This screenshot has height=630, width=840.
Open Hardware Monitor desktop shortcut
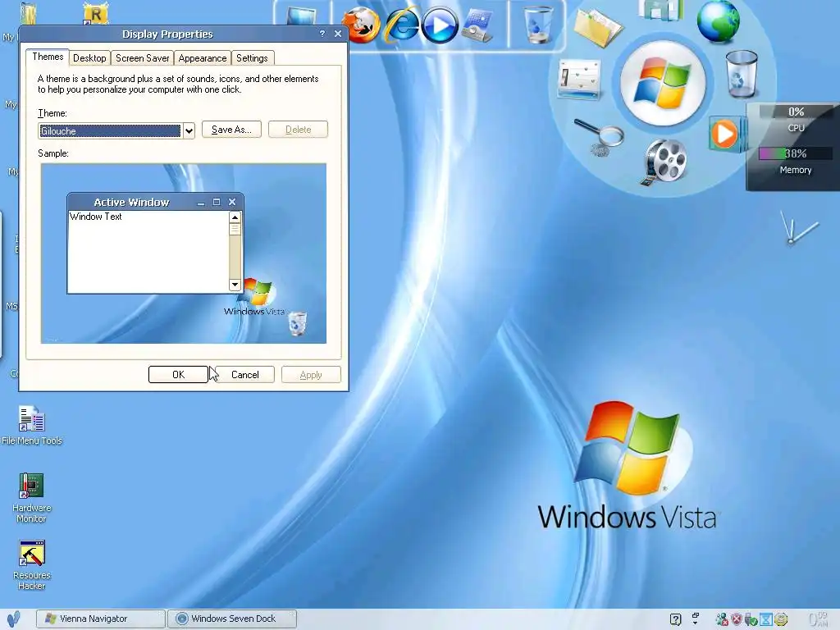pos(31,498)
